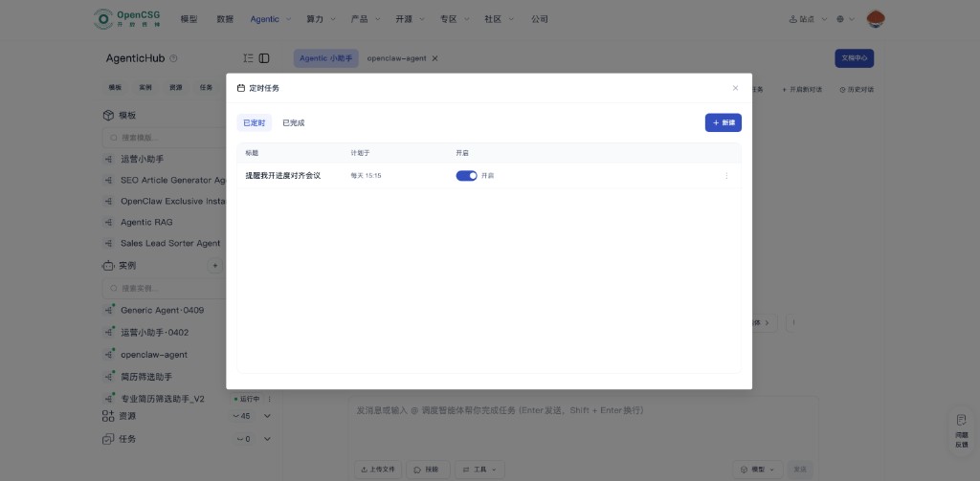
Task: Open the user avatar menu
Action: coord(875,19)
